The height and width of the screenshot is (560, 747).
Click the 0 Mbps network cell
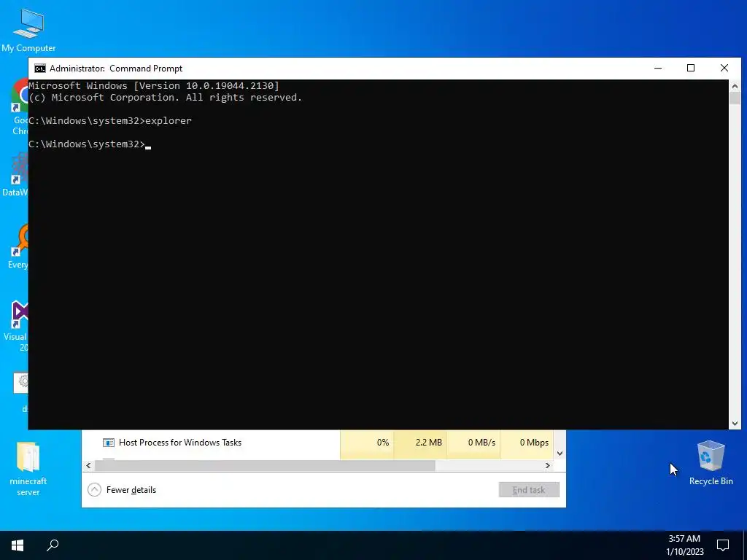pos(527,443)
